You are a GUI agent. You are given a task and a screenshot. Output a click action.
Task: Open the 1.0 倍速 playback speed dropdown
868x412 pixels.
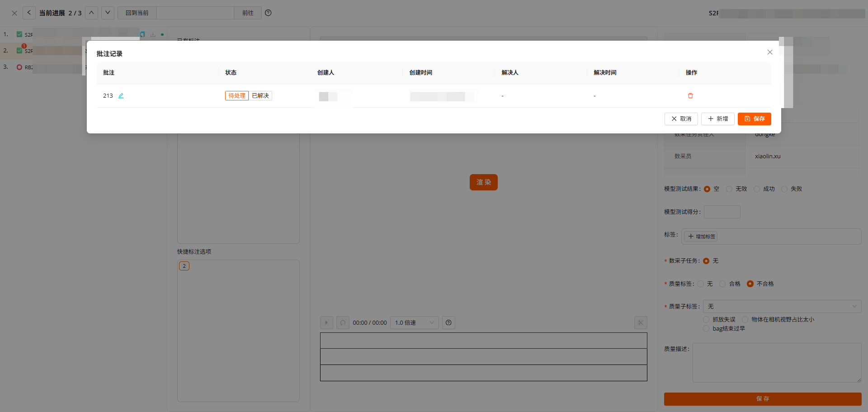tap(414, 323)
